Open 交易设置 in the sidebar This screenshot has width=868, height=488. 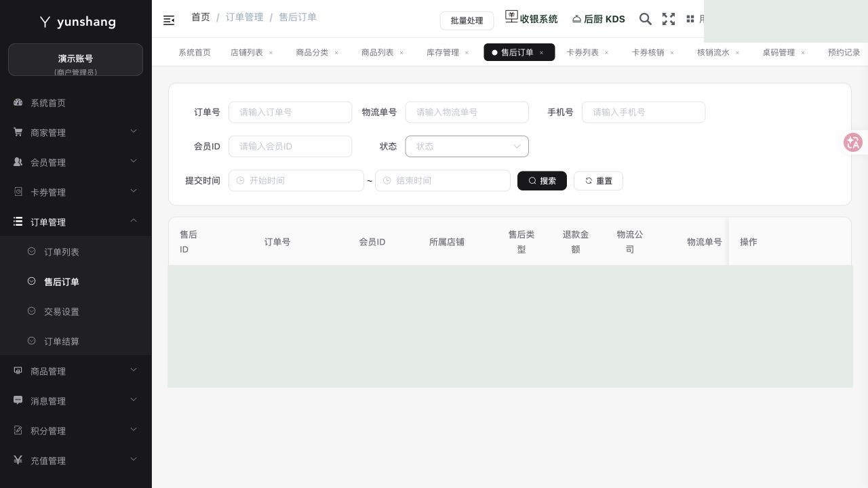pos(62,312)
